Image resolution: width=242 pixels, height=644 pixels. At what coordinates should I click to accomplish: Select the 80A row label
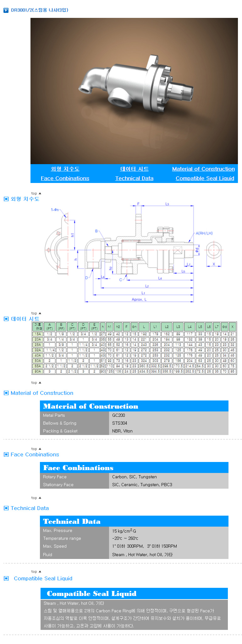point(38,371)
